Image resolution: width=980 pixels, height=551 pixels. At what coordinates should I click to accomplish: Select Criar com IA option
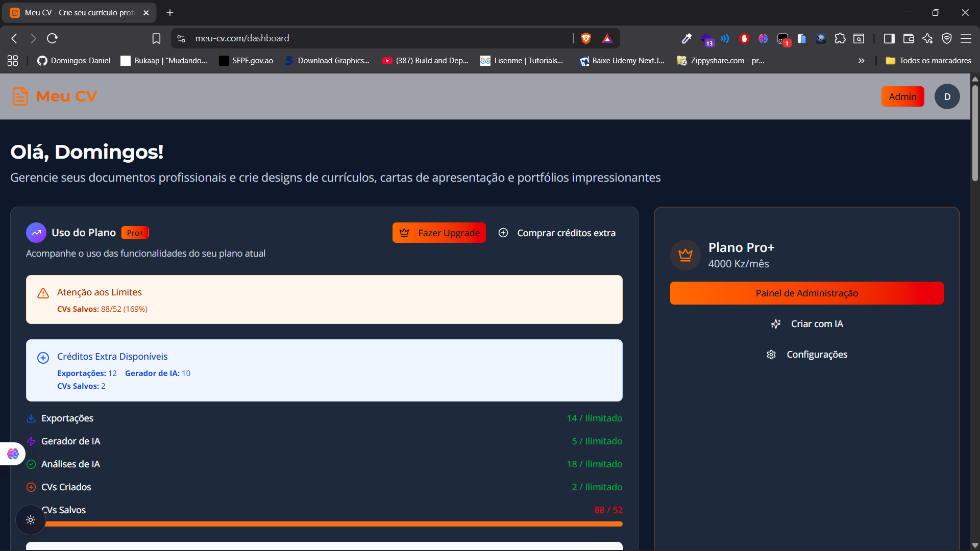point(806,324)
